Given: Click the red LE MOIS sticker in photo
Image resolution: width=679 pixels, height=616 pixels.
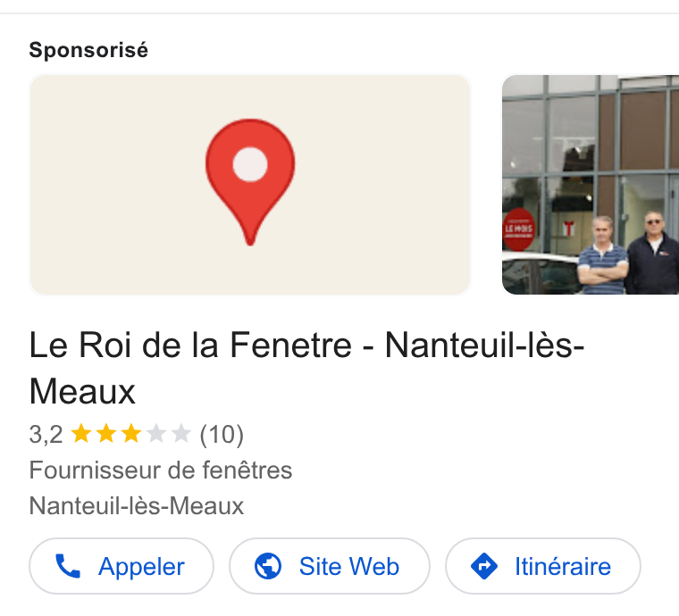Looking at the screenshot, I should point(518,229).
